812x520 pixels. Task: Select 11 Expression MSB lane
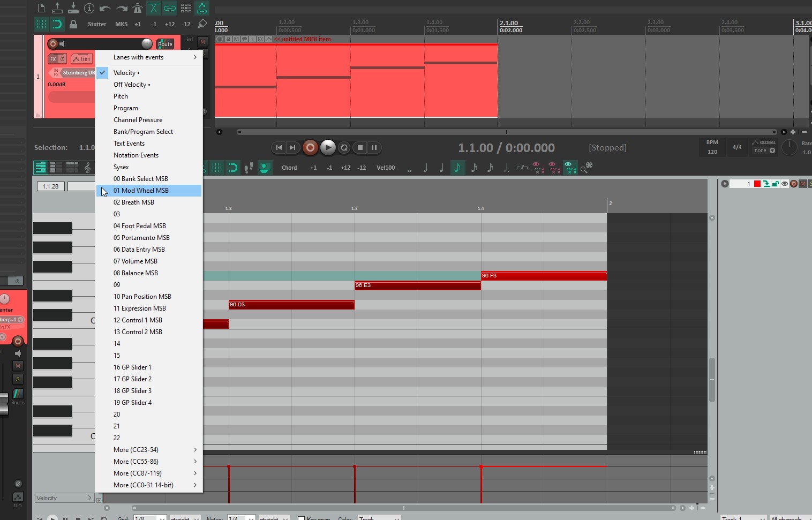(x=149, y=308)
